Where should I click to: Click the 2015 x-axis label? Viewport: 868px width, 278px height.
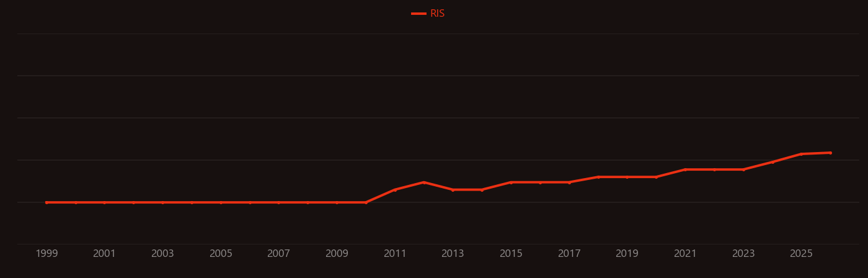[x=511, y=254]
